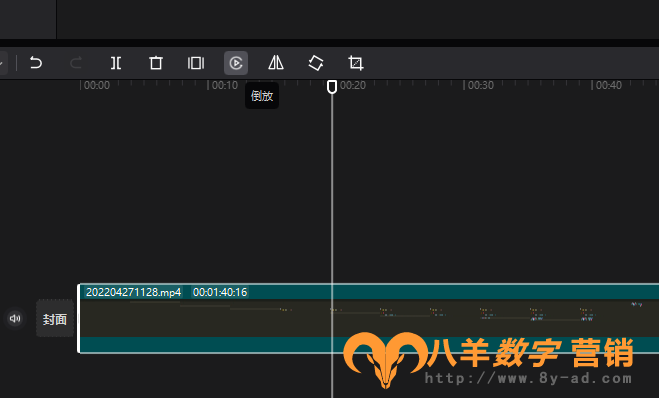
Task: Mirror the clip horizontally
Action: (276, 63)
